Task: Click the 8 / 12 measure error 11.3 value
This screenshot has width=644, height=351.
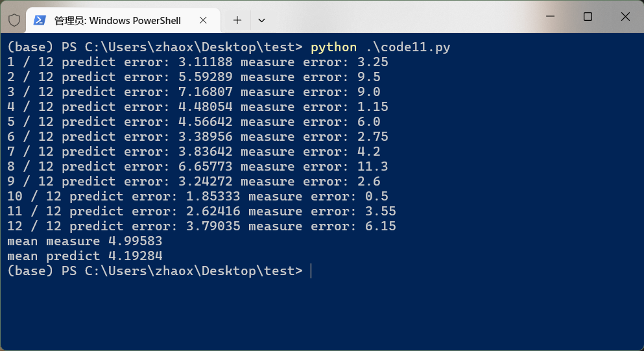Action: coord(372,167)
